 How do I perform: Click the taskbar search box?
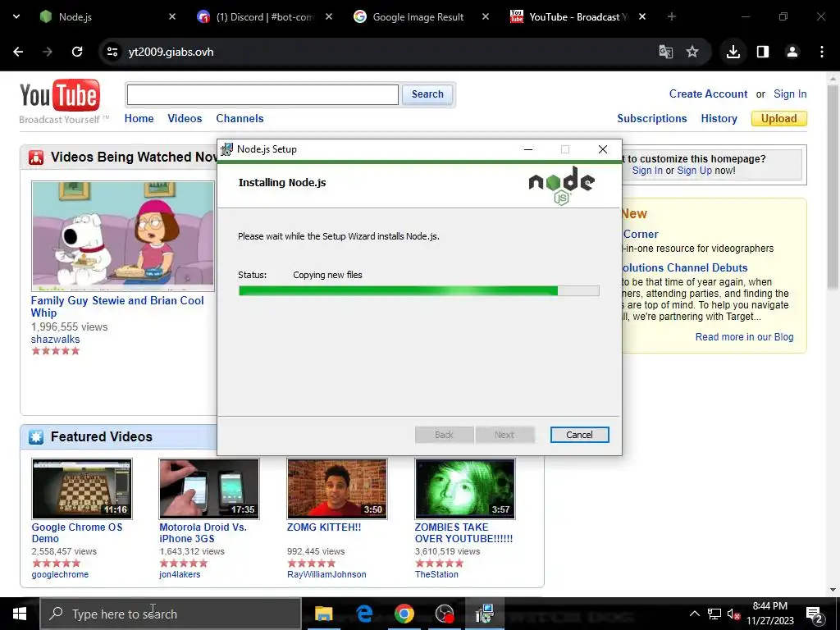tap(171, 614)
